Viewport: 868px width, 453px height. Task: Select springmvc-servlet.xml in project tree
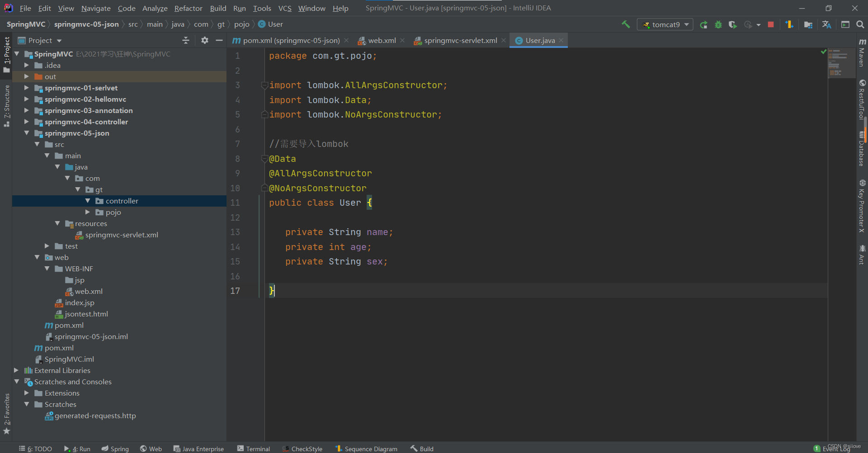point(121,235)
